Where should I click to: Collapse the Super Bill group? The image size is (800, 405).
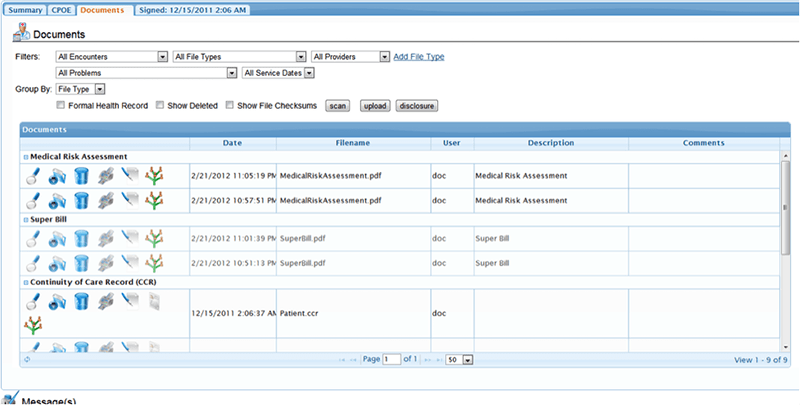(x=26, y=220)
